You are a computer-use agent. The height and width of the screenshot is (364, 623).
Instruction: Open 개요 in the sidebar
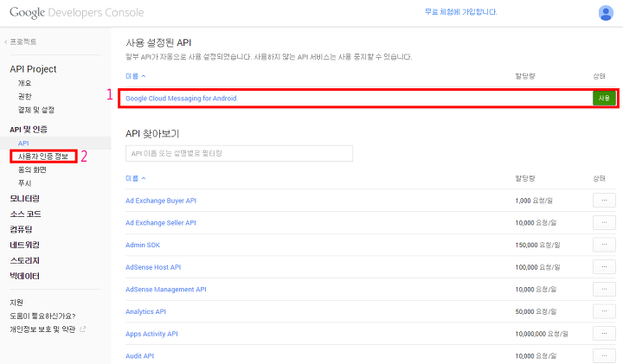[x=24, y=83]
